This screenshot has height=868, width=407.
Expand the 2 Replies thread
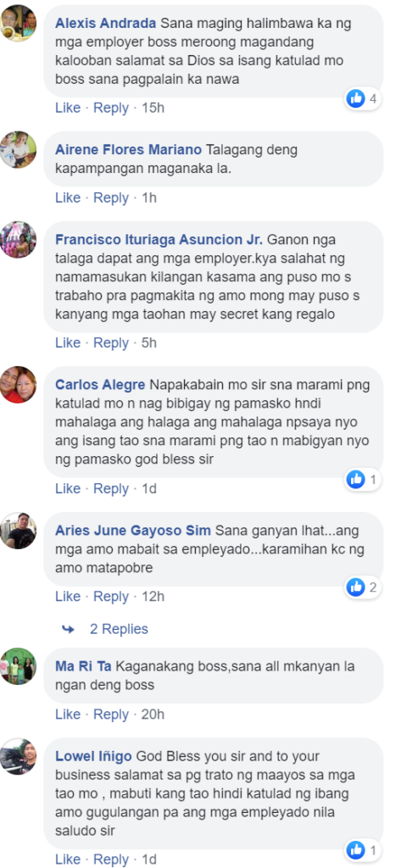[x=119, y=629]
